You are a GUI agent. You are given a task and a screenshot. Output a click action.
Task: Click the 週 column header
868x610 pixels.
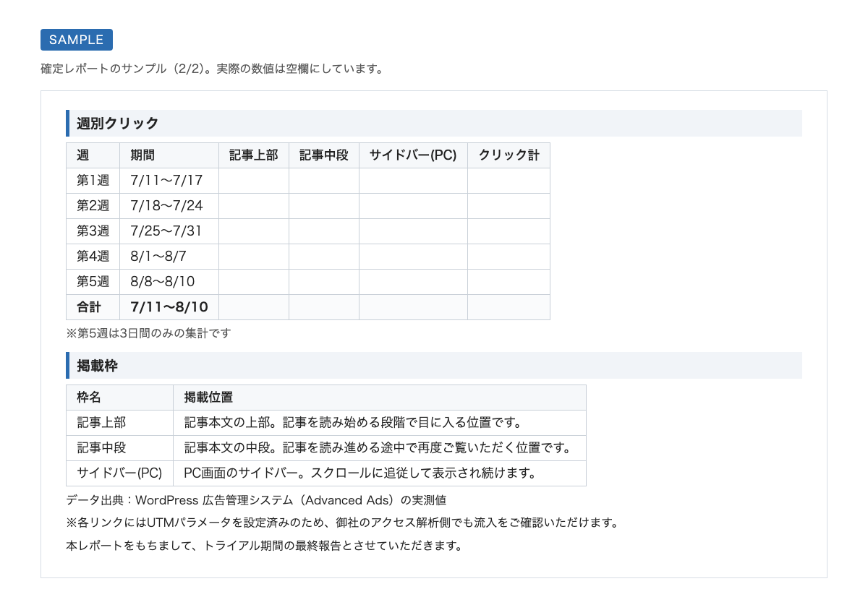click(93, 155)
